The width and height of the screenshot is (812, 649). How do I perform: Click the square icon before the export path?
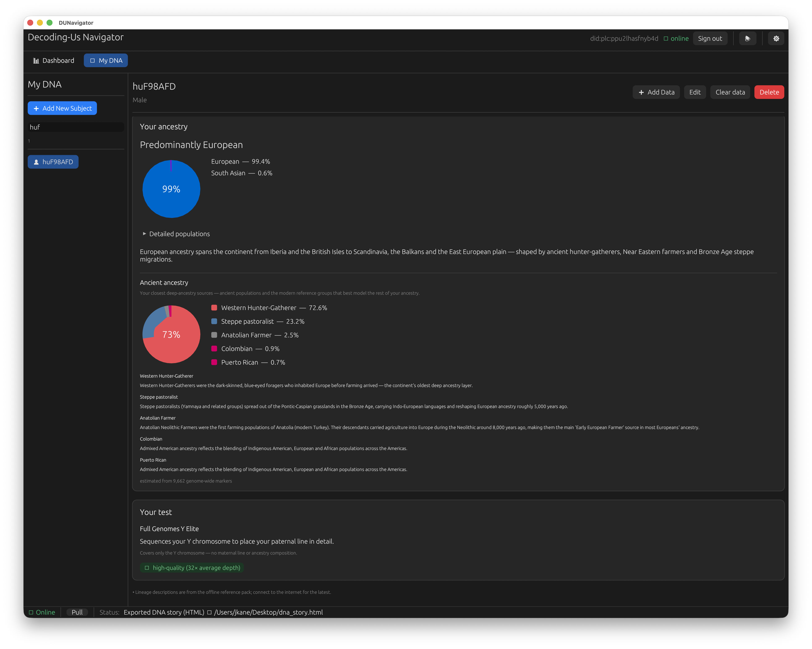click(x=209, y=612)
